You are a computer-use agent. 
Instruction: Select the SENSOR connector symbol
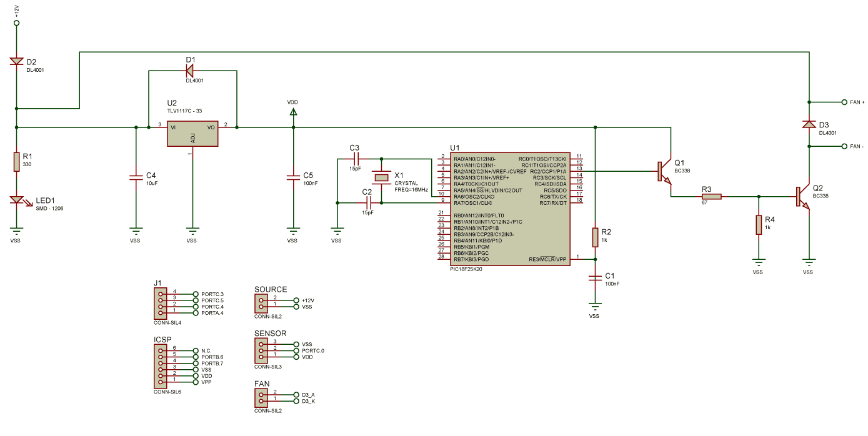(x=261, y=350)
